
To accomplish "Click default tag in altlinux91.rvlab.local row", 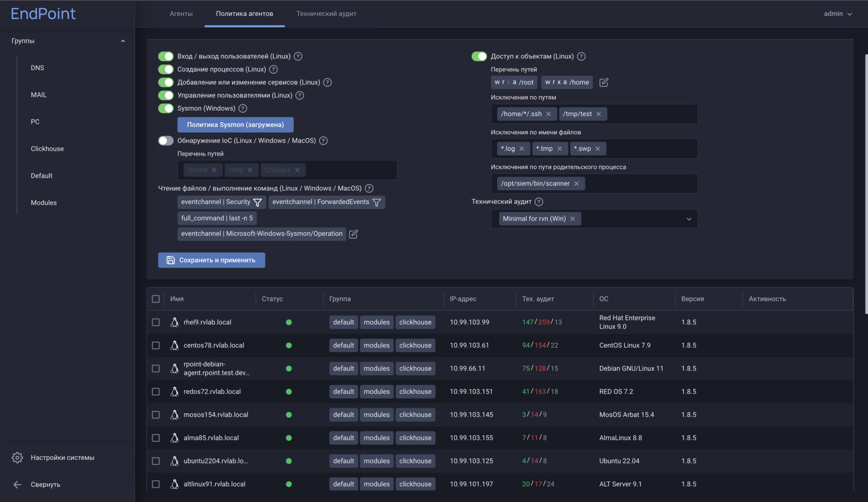I will point(344,484).
